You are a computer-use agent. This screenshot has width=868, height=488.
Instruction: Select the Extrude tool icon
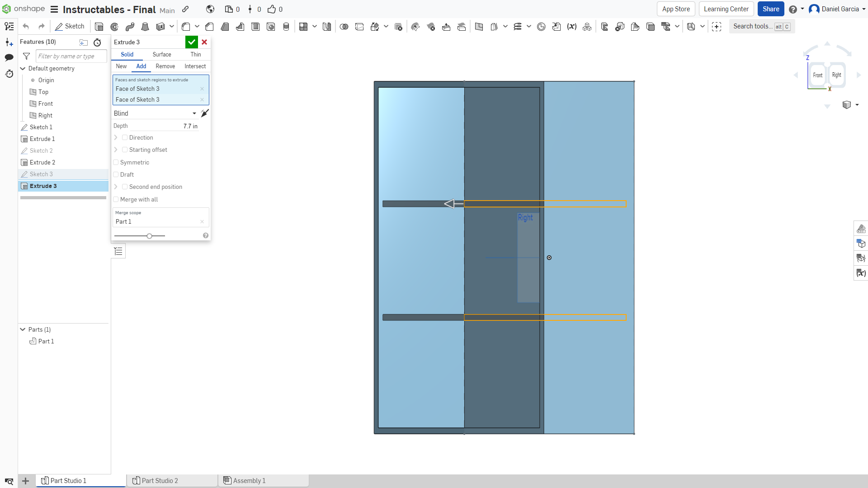pos(99,26)
